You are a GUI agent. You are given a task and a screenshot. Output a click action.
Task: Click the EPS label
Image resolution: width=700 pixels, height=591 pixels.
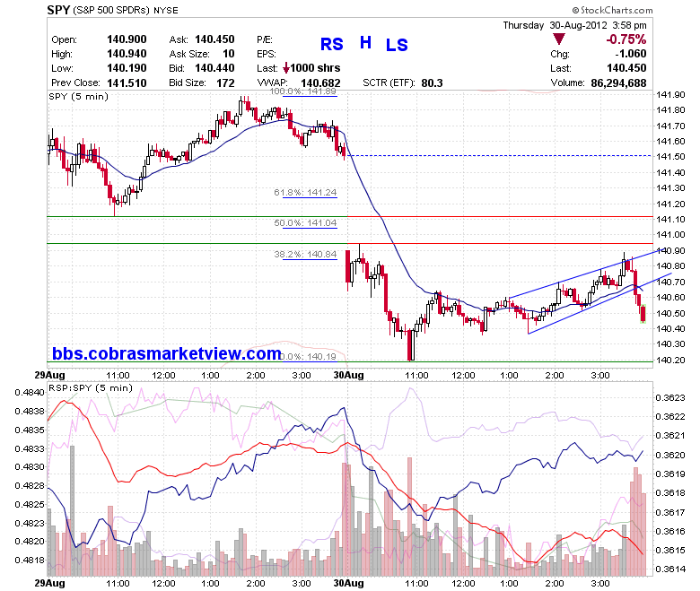pos(267,54)
